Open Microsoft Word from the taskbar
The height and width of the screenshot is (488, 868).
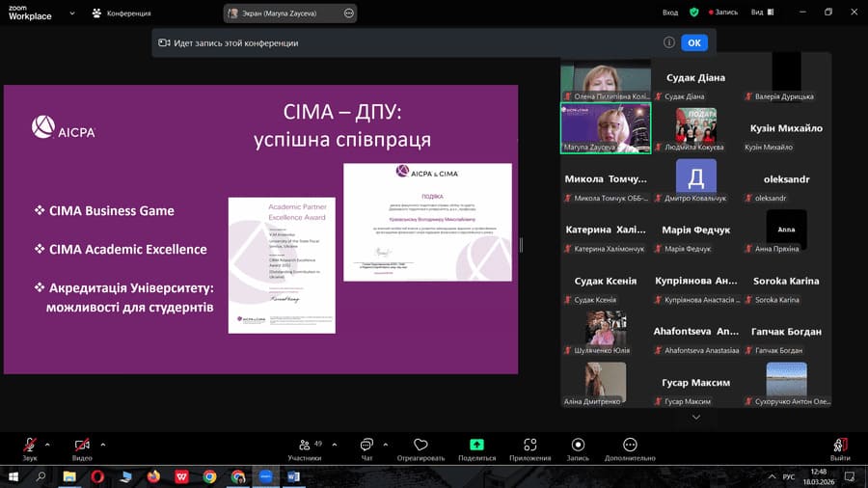(293, 476)
